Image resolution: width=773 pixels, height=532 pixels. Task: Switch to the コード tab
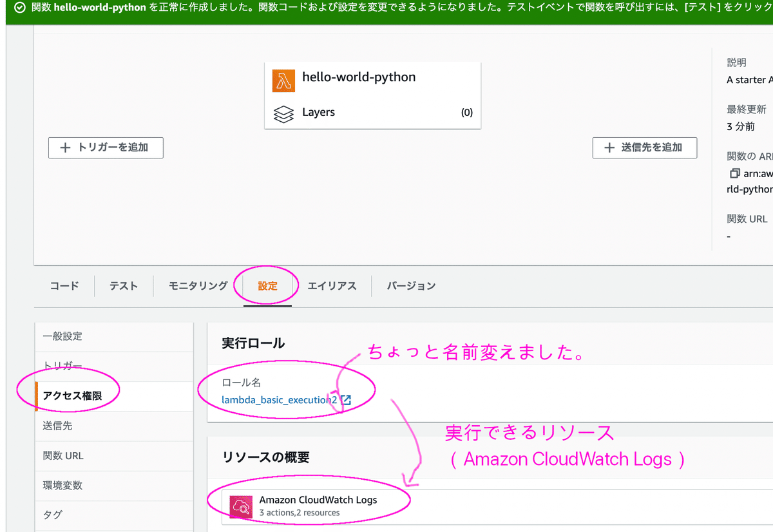pos(64,285)
